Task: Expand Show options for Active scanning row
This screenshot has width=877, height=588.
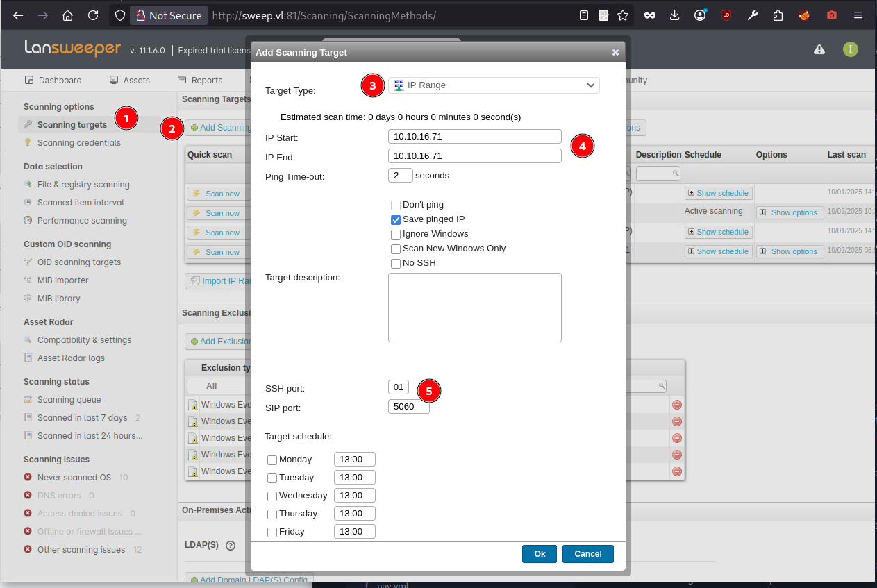Action: pyautogui.click(x=790, y=212)
